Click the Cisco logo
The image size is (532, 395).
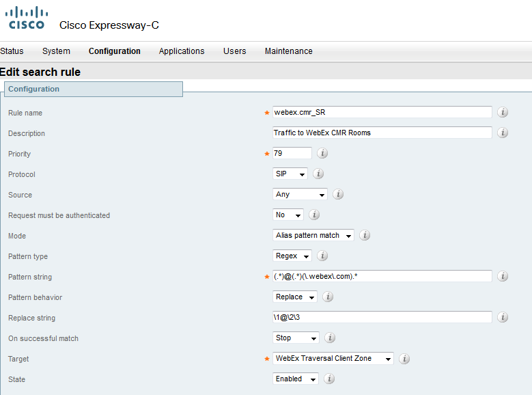(27, 18)
